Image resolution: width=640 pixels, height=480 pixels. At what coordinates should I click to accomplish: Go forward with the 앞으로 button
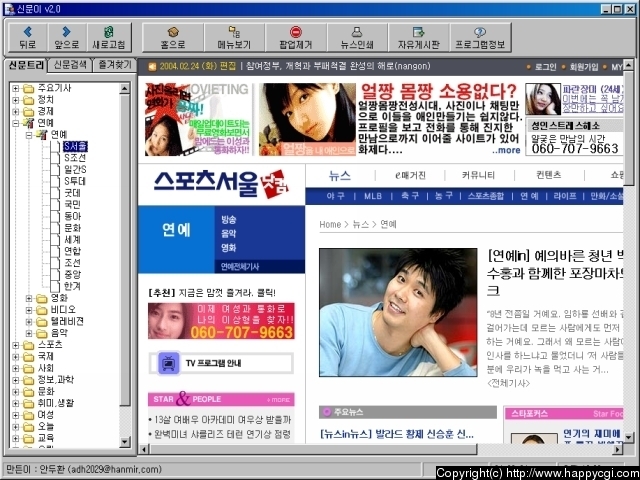pos(67,37)
